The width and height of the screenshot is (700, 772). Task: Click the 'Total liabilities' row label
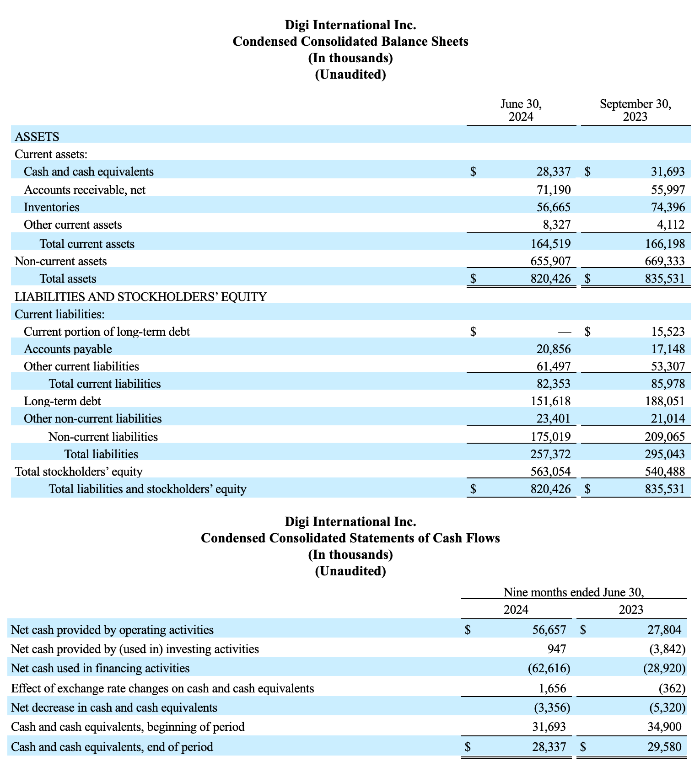(101, 454)
